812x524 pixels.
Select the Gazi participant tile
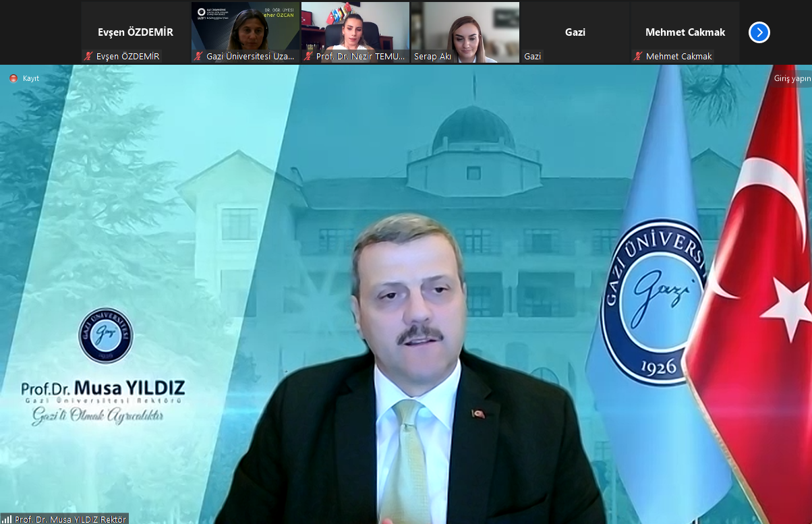pyautogui.click(x=575, y=32)
